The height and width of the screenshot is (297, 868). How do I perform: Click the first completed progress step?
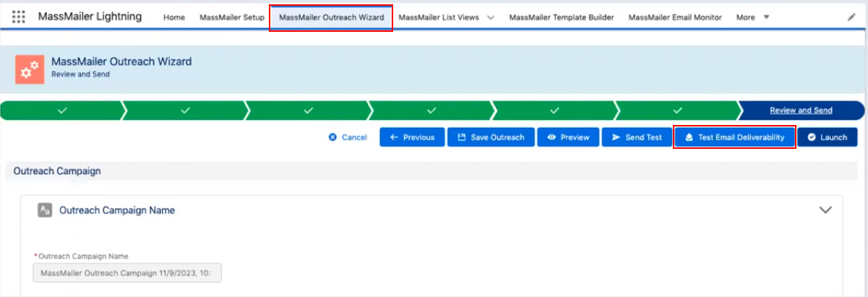(x=62, y=111)
